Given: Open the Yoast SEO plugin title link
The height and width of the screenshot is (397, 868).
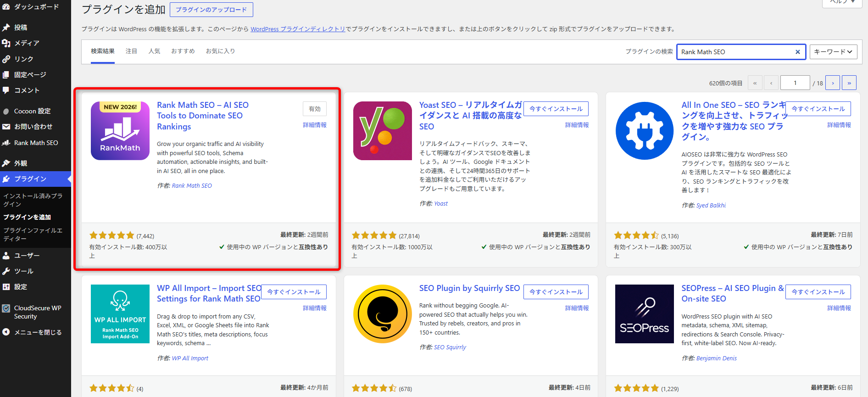Looking at the screenshot, I should (471, 116).
